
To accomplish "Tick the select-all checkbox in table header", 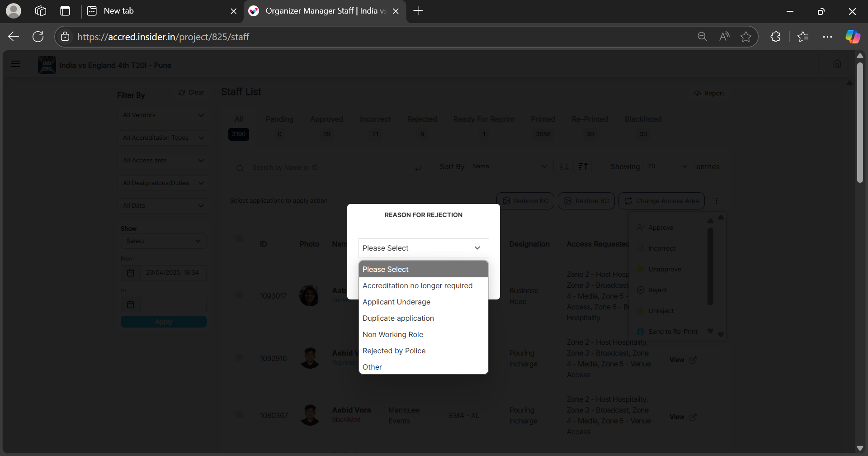I will [x=239, y=238].
